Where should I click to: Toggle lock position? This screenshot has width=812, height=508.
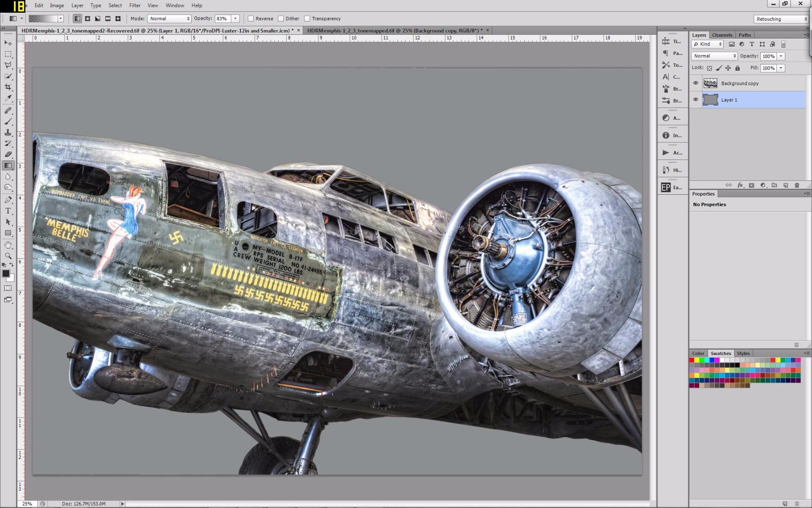[728, 68]
